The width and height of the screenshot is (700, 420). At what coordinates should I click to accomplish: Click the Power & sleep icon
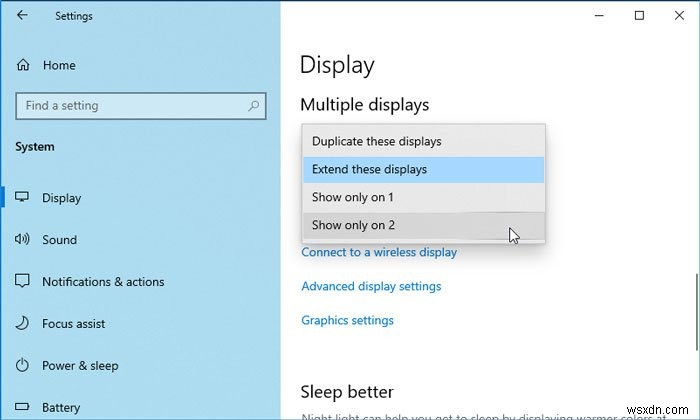tap(22, 366)
